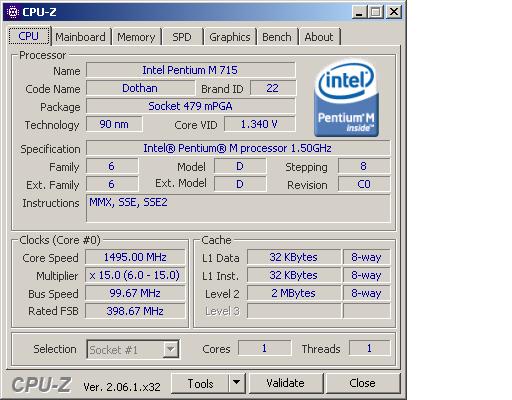Click the L1 Inst. 8-way associativity
The width and height of the screenshot is (512, 400).
coord(367,275)
